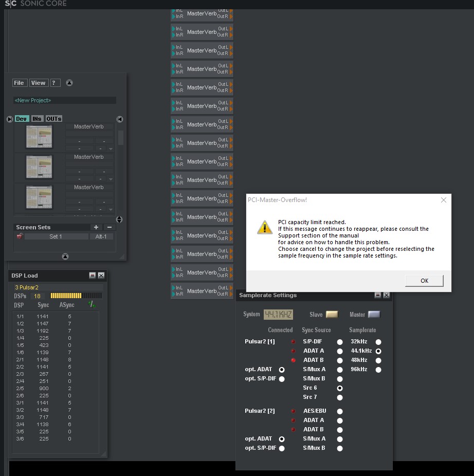Switch to the OUTs tab

point(54,119)
